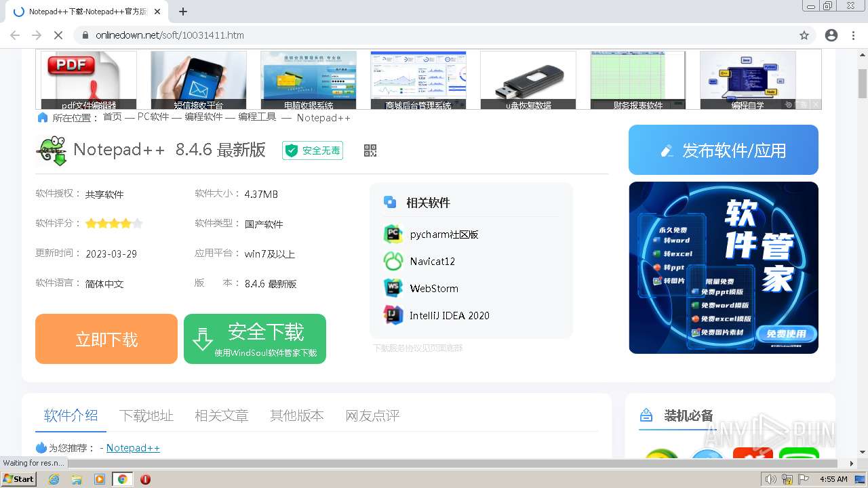Open the pdf文件编辑器 ad thumbnail

click(89, 80)
